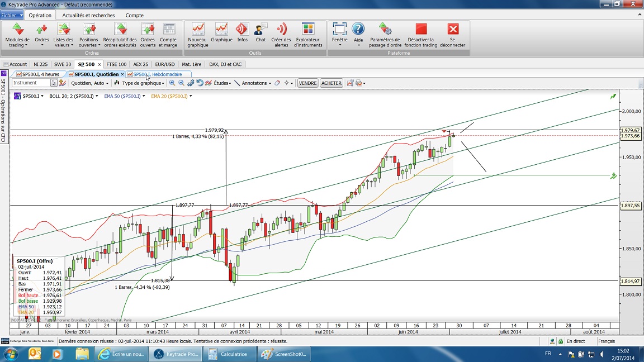Switch to Actualités et recherches tab
Image resolution: width=644 pixels, height=362 pixels.
[x=88, y=15]
